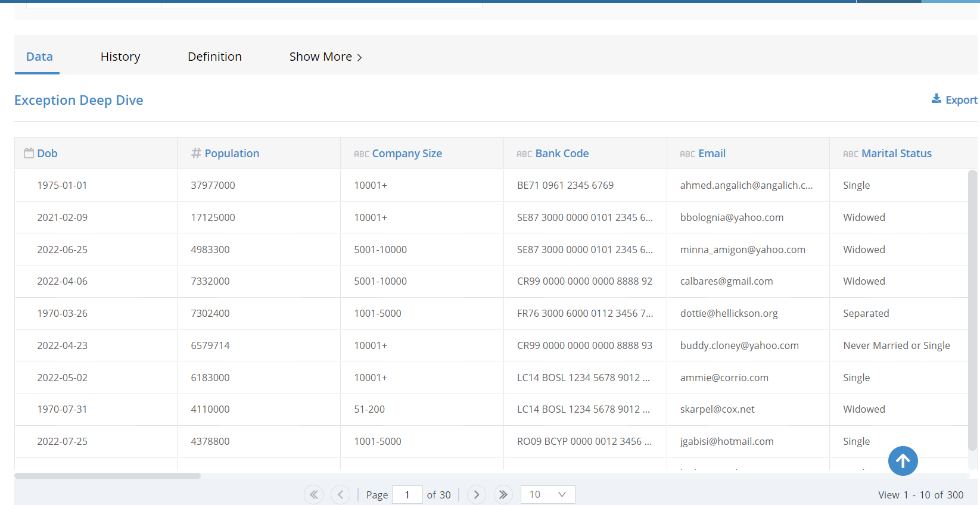Go to next page icon
This screenshot has height=505, width=980.
(x=477, y=494)
